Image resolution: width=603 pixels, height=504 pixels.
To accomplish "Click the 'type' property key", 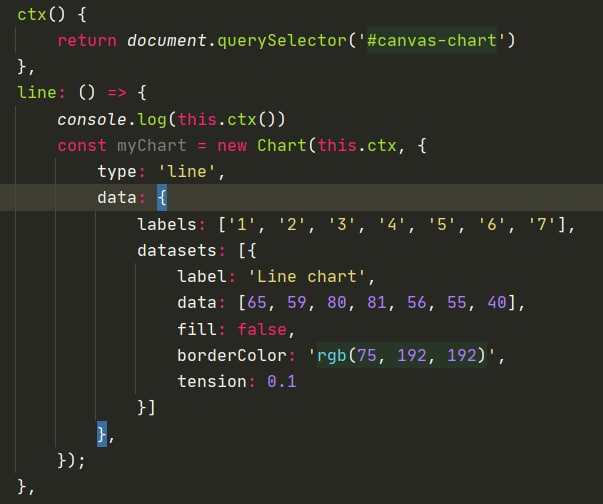I will tap(117, 172).
